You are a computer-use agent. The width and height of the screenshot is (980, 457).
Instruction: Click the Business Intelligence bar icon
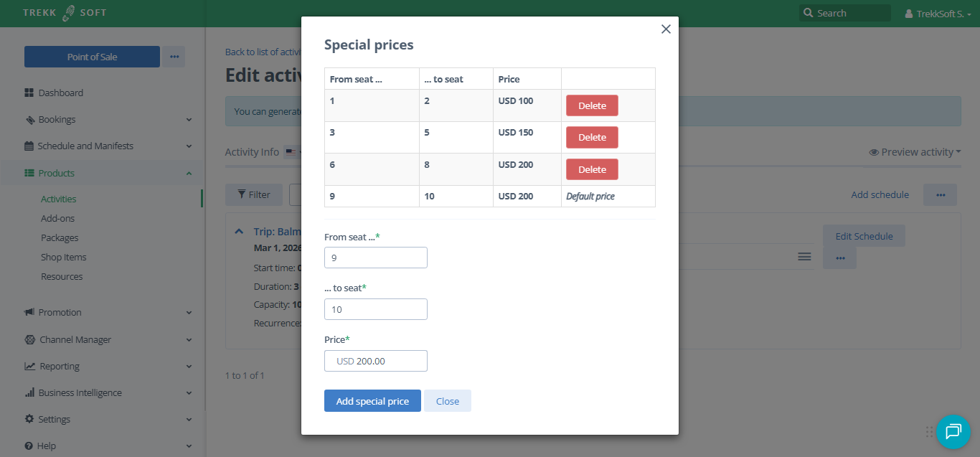pos(29,393)
